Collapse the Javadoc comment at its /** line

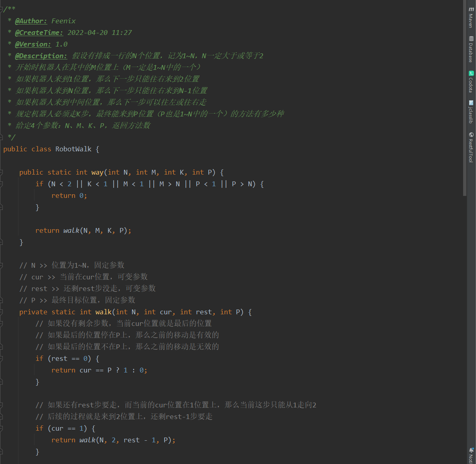point(1,9)
